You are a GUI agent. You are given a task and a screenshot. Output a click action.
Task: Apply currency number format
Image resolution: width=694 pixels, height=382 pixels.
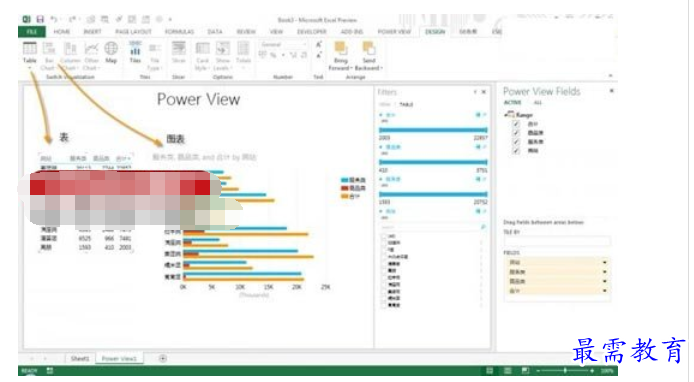click(263, 55)
